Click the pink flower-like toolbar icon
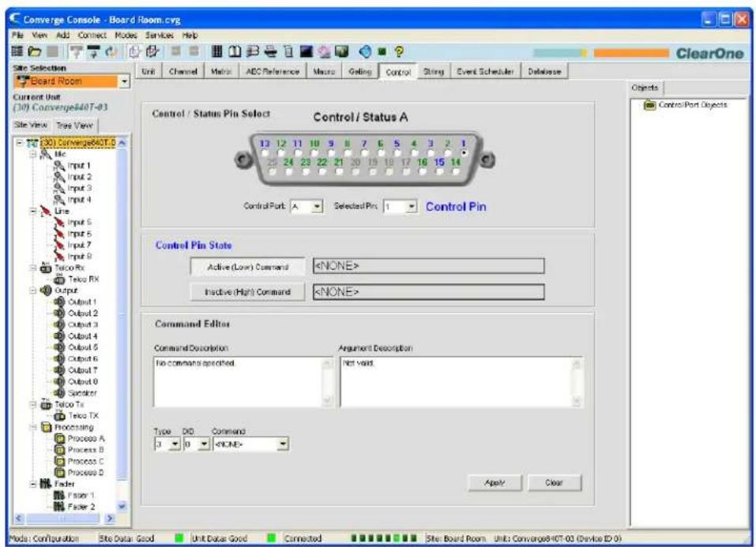 coord(324,51)
